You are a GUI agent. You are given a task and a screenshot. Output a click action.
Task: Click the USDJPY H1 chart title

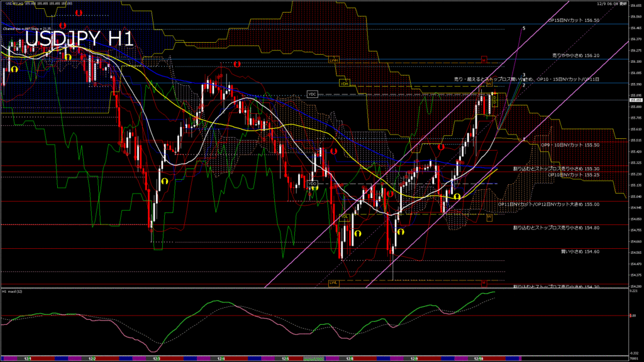coord(70,39)
